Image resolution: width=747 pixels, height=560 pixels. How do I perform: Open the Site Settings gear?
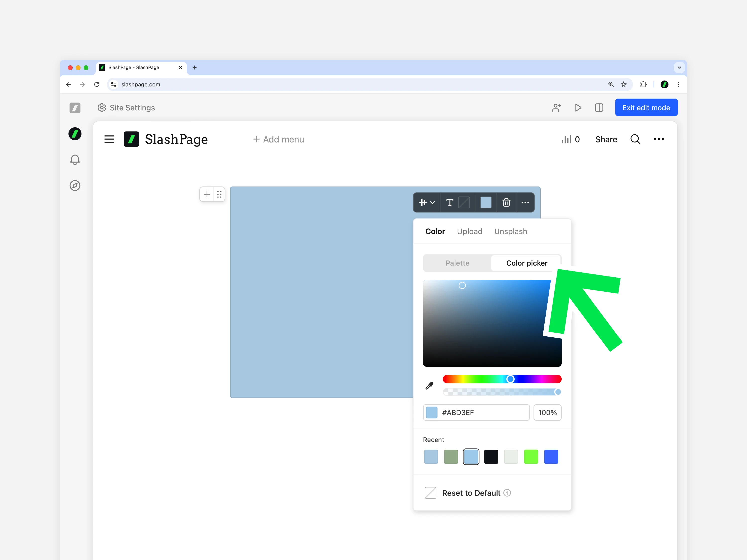coord(102,107)
